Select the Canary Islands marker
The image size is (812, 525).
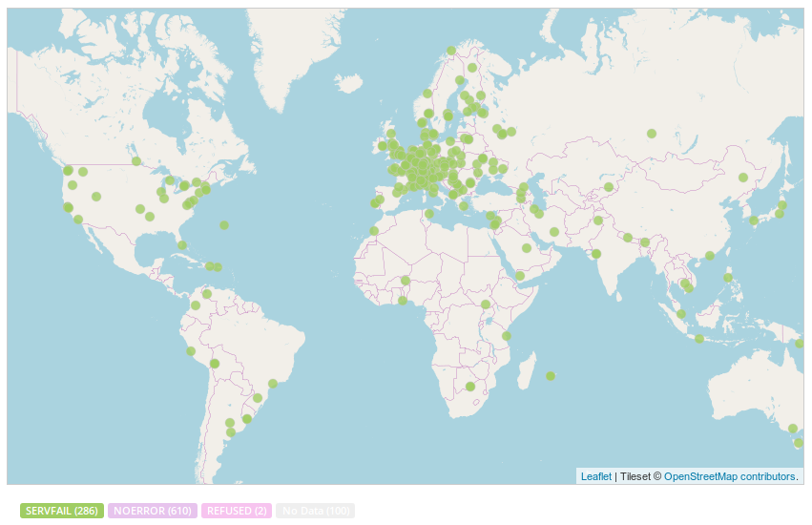(374, 230)
